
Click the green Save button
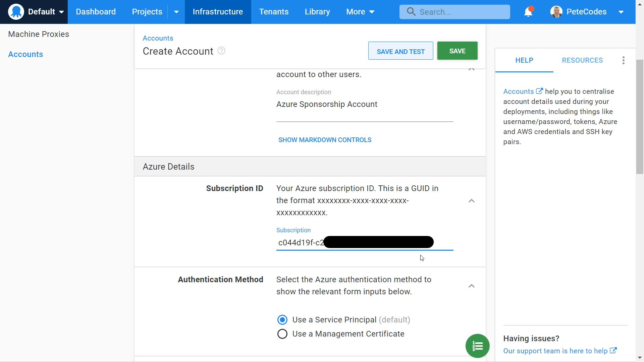(x=457, y=51)
